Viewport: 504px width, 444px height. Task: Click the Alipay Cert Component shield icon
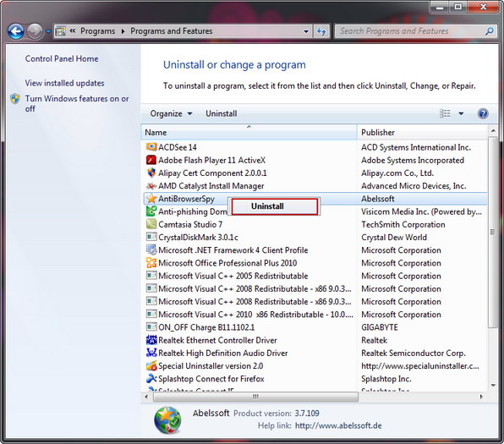[x=151, y=173]
